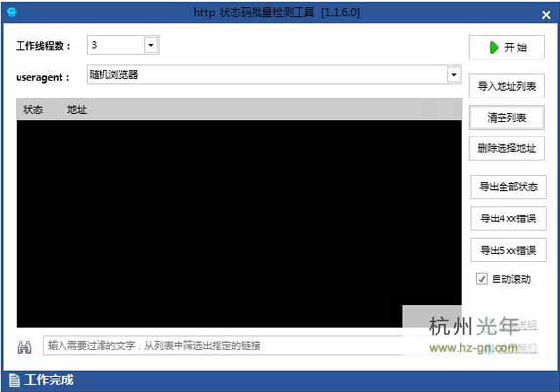Click the 开始 start button
The width and height of the screenshot is (560, 392).
[x=506, y=47]
